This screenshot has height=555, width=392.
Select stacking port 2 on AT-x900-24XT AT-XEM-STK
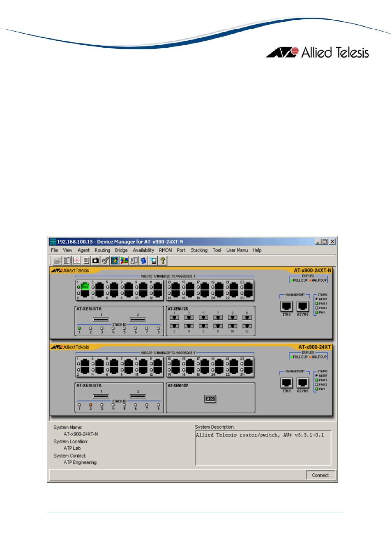point(138,396)
